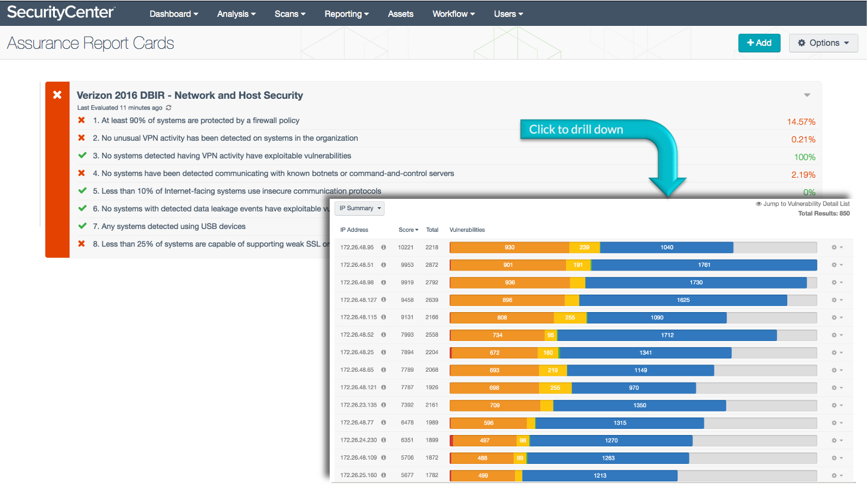Collapse the Verizon 2016 DBIR report card
Screen dimensions: 868x494
pos(807,95)
